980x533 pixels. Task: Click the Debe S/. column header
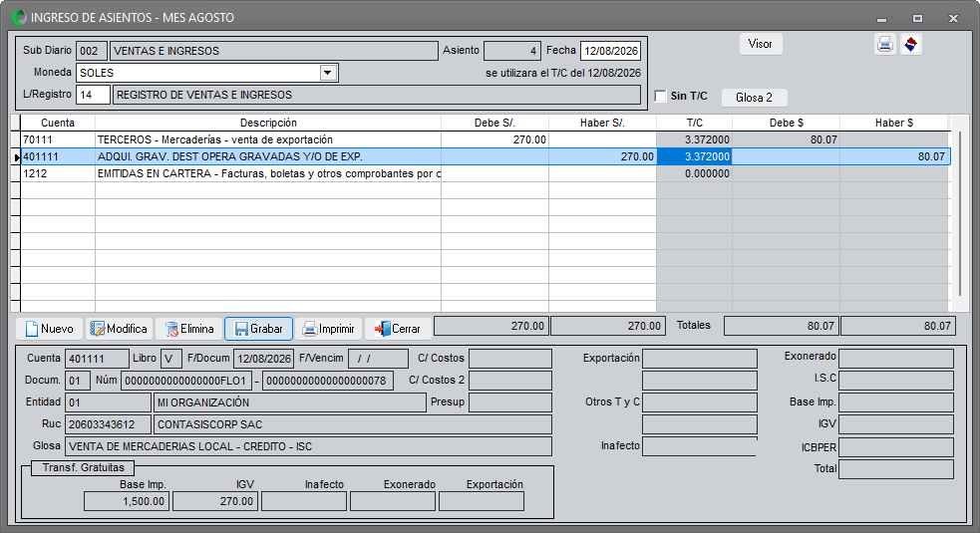pos(494,123)
